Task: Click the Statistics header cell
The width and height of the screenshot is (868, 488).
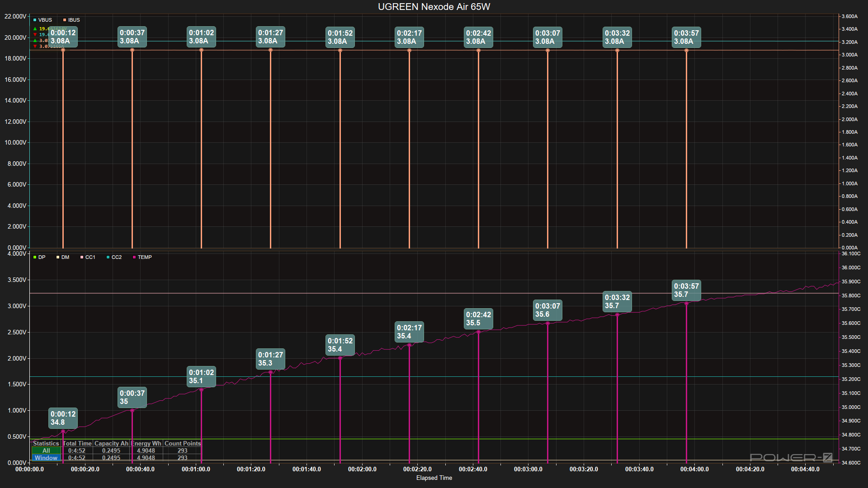Action: 46,443
